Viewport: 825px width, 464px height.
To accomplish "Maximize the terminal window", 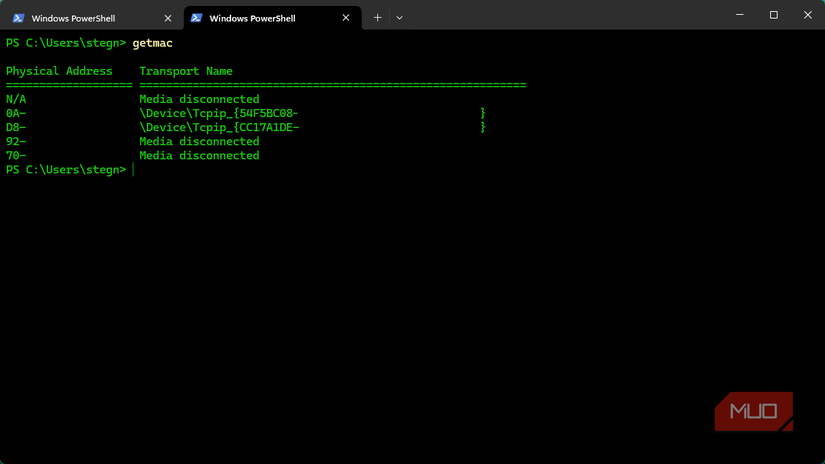I will click(773, 15).
